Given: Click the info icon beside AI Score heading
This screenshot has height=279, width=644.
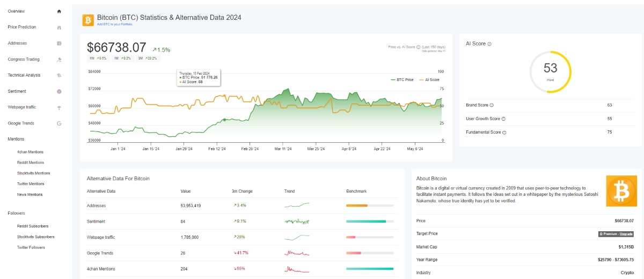Looking at the screenshot, I should click(489, 44).
